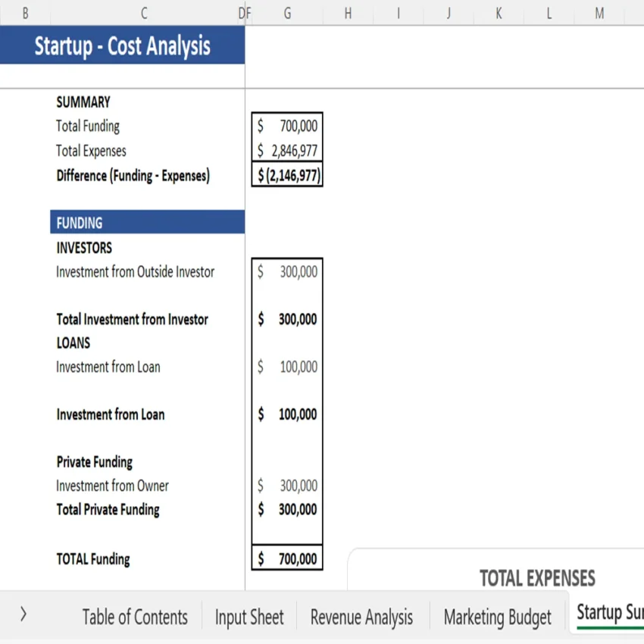644x644 pixels.
Task: Select column G header
Action: tap(286, 12)
